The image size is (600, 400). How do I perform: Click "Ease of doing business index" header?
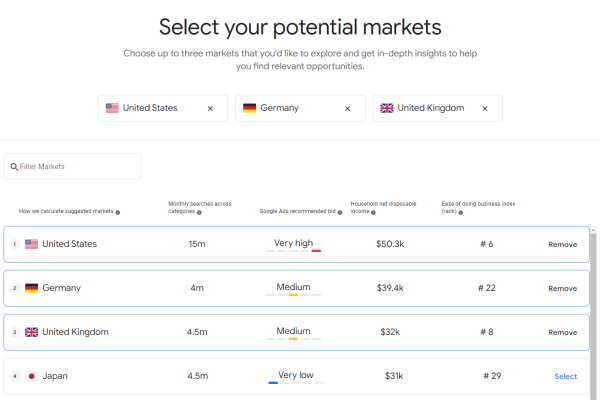point(478,207)
